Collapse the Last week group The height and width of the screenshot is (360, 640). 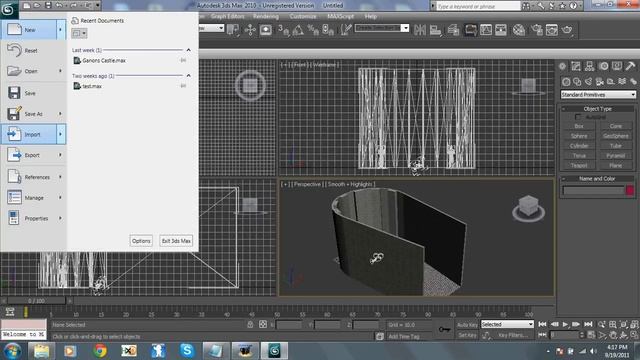(188, 50)
